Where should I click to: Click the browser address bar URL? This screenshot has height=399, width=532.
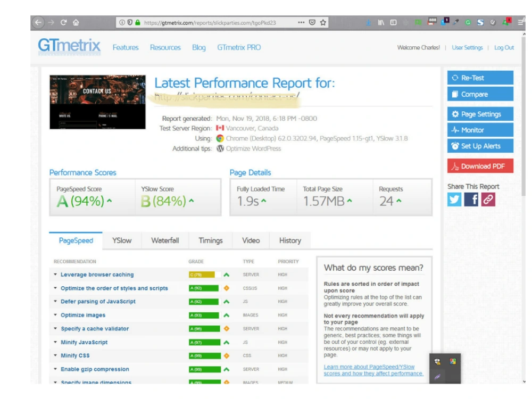click(210, 23)
